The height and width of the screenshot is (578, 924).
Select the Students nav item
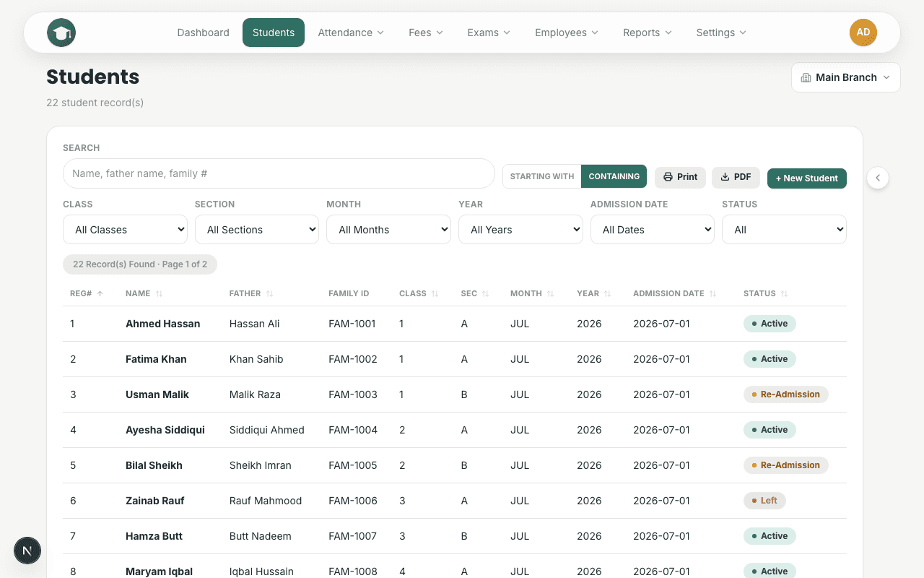pyautogui.click(x=274, y=33)
